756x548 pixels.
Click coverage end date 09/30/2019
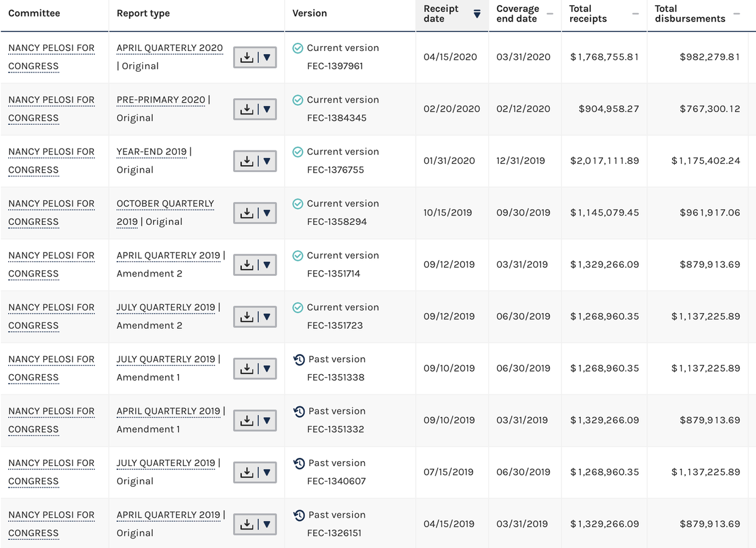click(524, 212)
